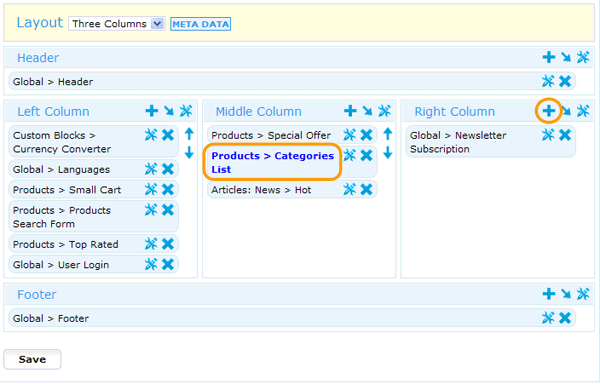
Task: Click the Right Column arrow icon
Action: (x=566, y=111)
